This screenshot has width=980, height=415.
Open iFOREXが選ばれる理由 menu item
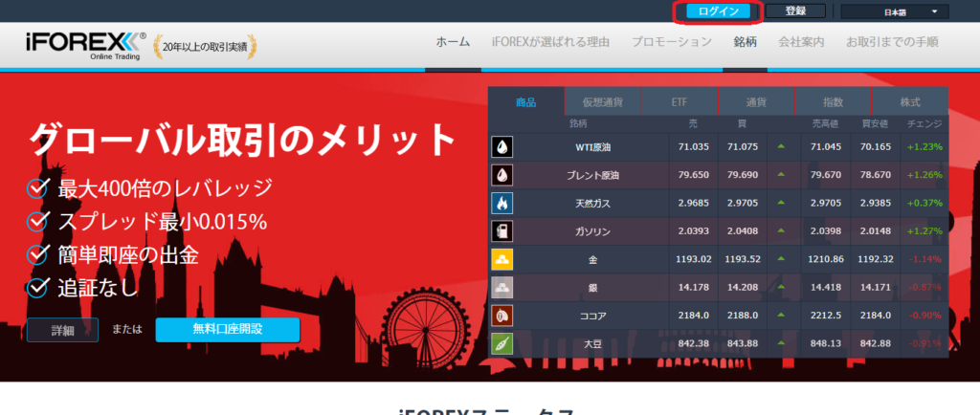[550, 42]
